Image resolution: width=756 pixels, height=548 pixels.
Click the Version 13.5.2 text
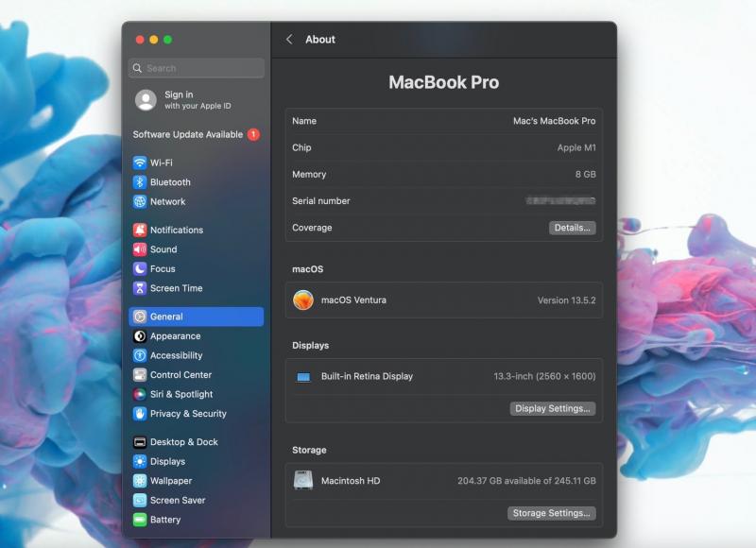(x=566, y=300)
